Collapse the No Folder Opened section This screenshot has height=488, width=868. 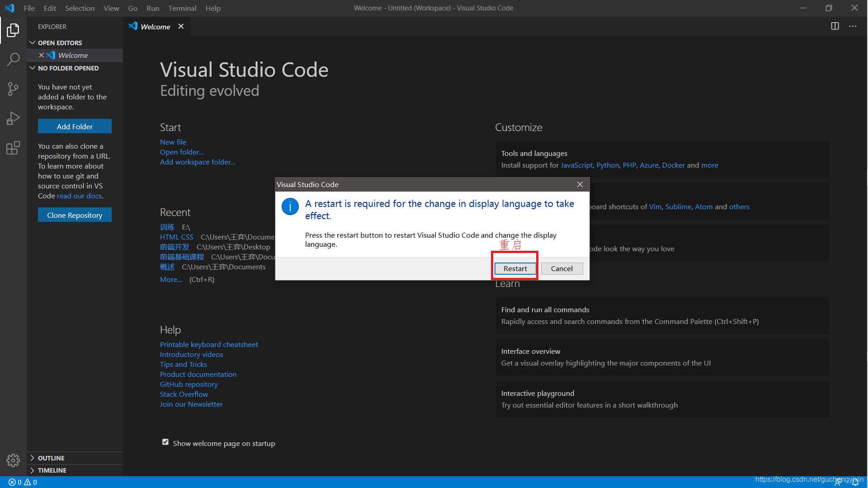75,68
